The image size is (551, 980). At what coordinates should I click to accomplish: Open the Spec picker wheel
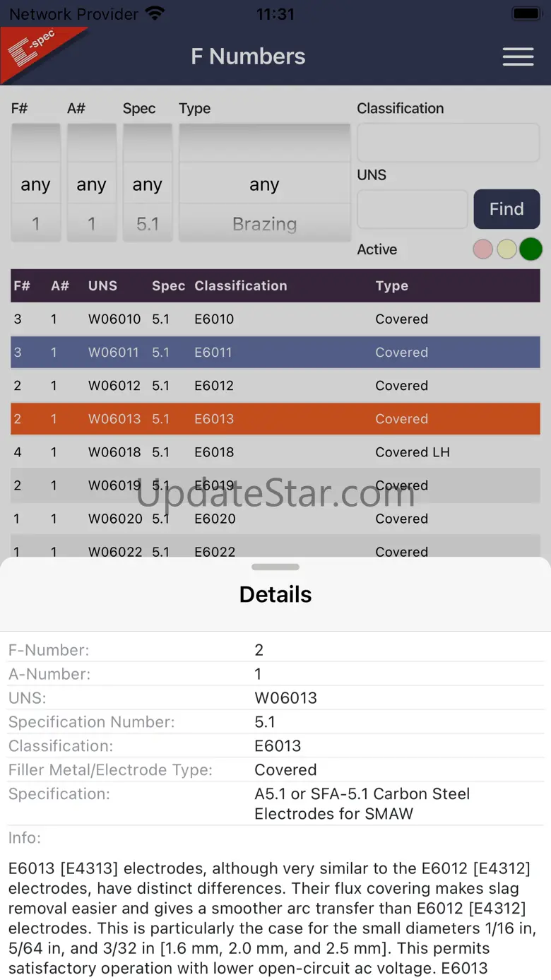point(147,184)
